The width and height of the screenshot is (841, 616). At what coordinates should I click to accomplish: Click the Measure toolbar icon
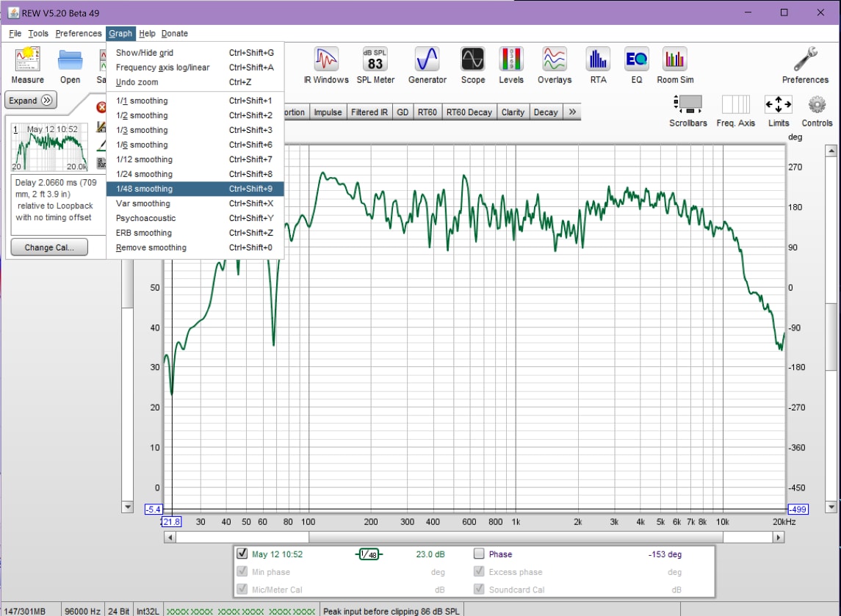27,65
